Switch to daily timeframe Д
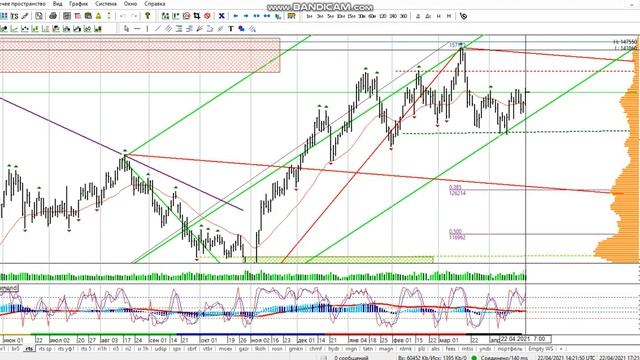The width and height of the screenshot is (640, 360). pyautogui.click(x=418, y=16)
